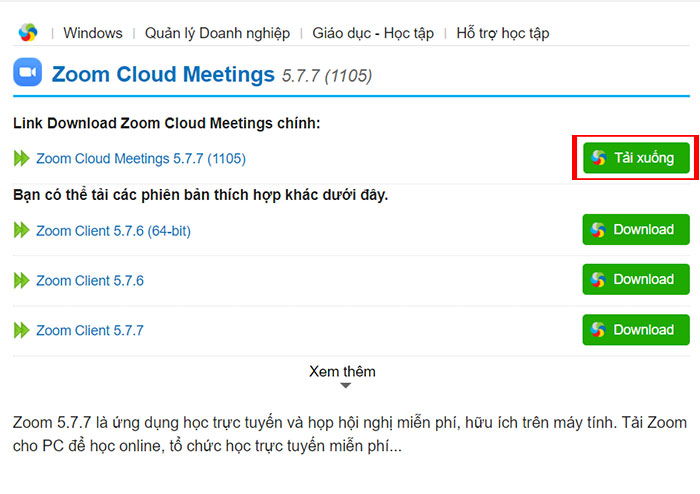
Task: Open the Zoom Client 5.7.7 link
Action: coord(90,330)
